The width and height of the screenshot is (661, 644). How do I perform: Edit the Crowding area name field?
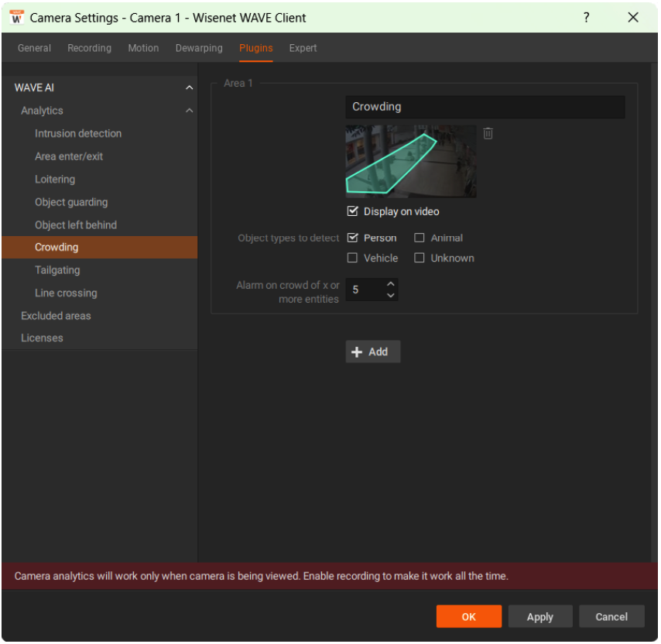(x=485, y=107)
